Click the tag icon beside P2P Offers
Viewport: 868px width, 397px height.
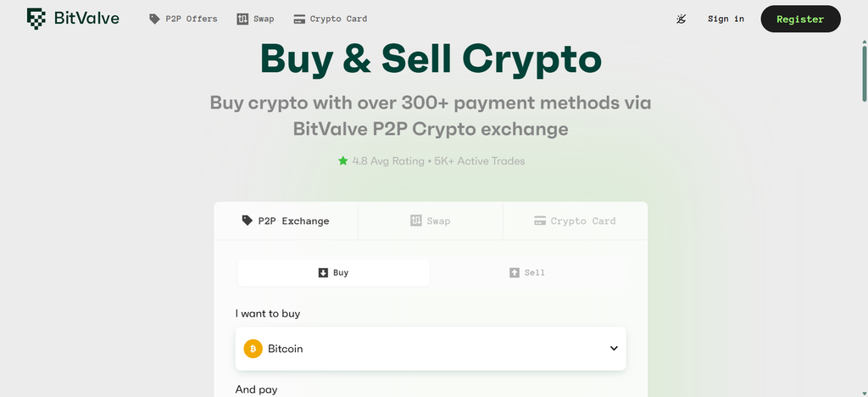154,19
